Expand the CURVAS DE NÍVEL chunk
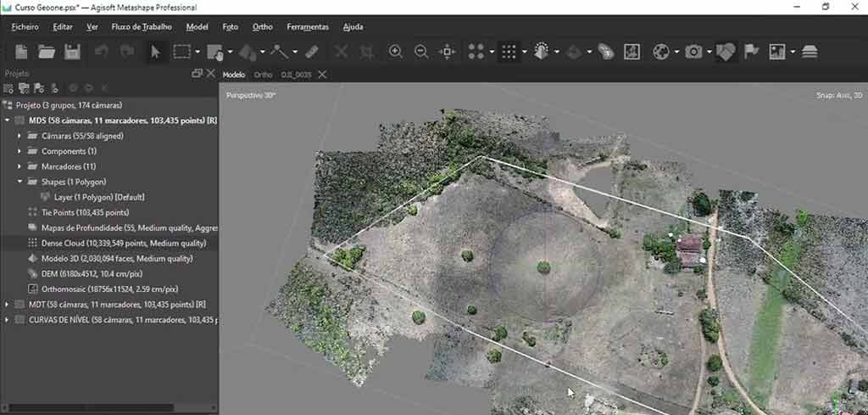Image resolution: width=868 pixels, height=415 pixels. (8, 320)
